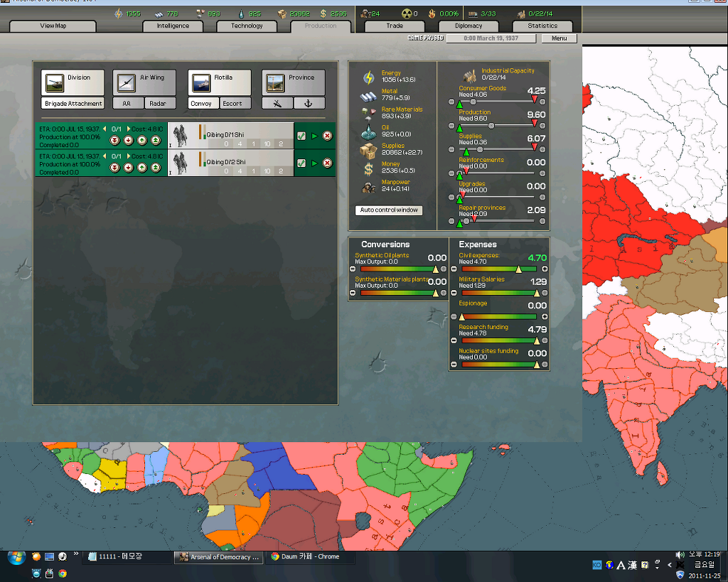
Task: Adjust the Supplies IC slider track
Action: (497, 149)
